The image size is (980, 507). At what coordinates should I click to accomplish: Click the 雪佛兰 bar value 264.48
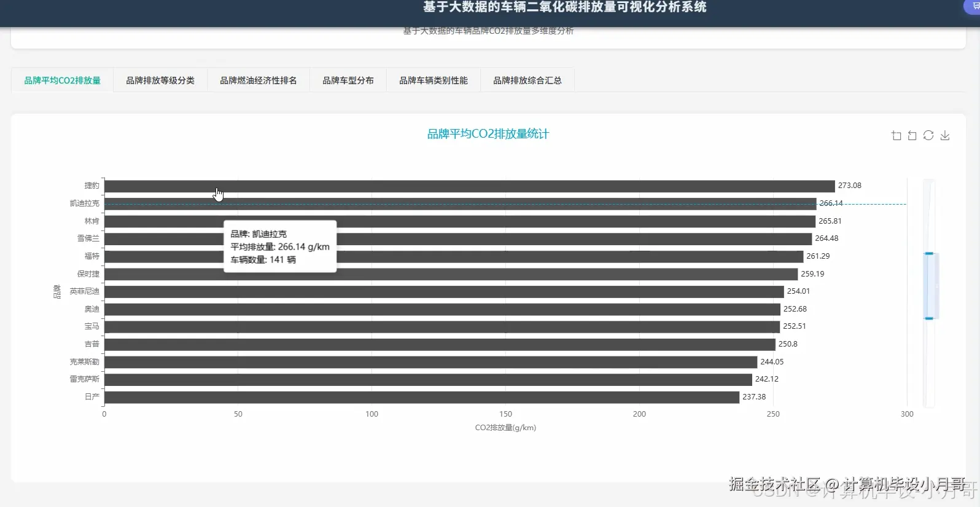click(826, 238)
